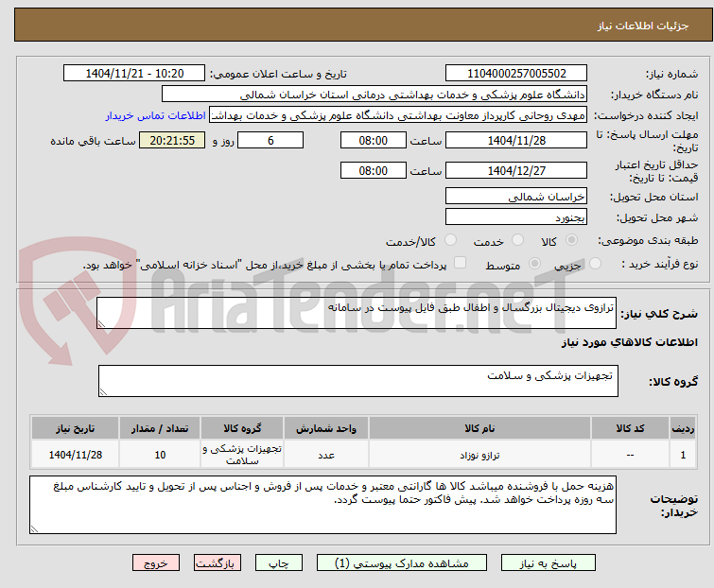Click the چاپ print button
The width and height of the screenshot is (714, 588).
(279, 563)
